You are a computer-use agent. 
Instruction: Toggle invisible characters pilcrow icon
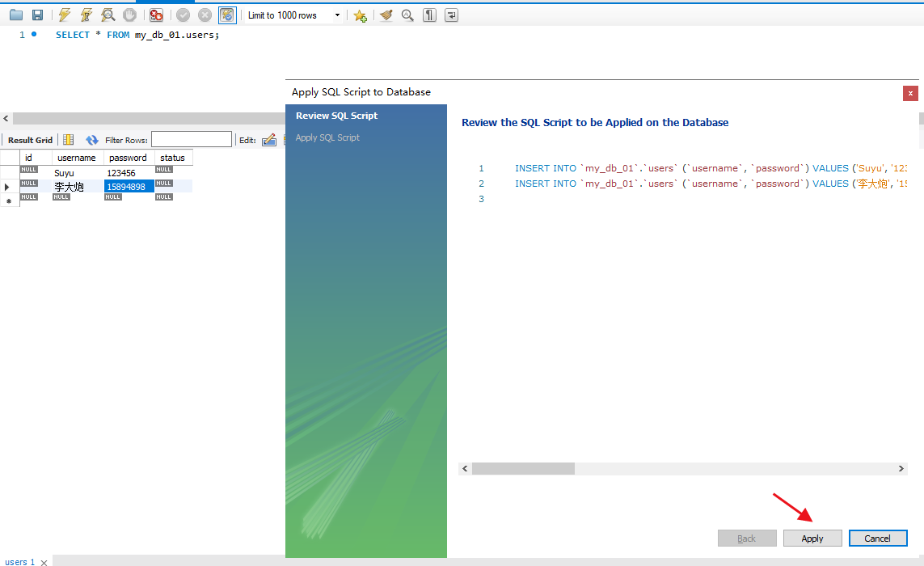429,15
